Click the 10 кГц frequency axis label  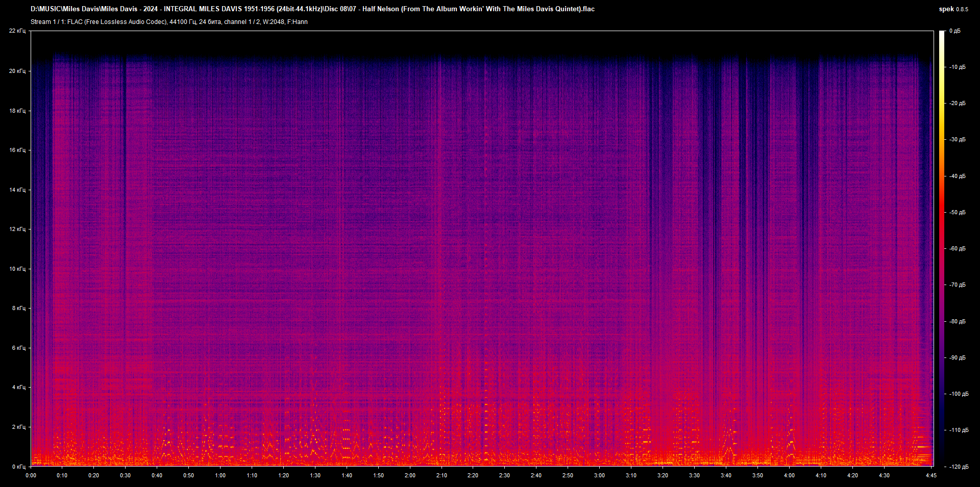(x=17, y=269)
